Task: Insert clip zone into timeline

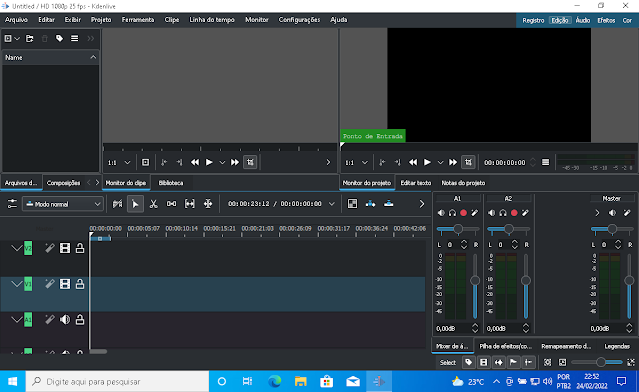Action: (370, 204)
